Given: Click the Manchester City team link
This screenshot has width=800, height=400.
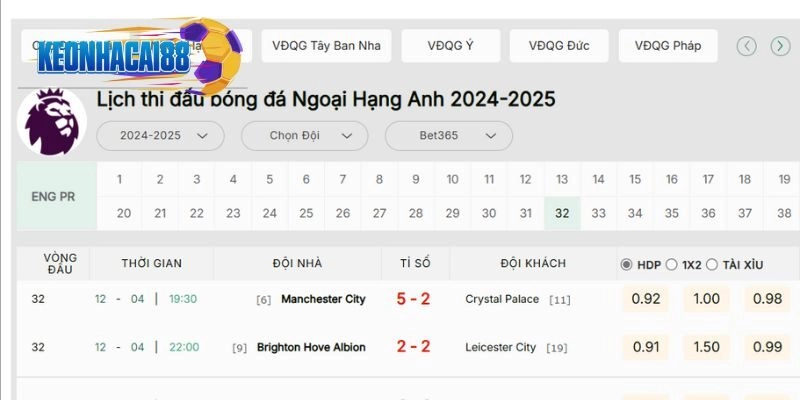Looking at the screenshot, I should (x=323, y=299).
